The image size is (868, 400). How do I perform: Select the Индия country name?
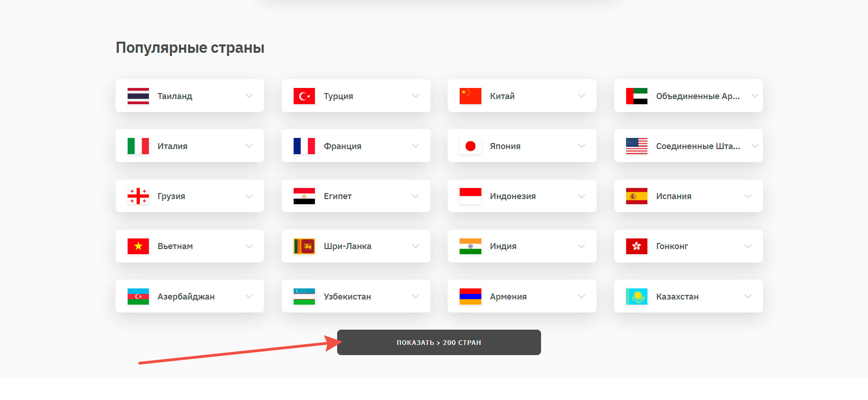tap(503, 246)
